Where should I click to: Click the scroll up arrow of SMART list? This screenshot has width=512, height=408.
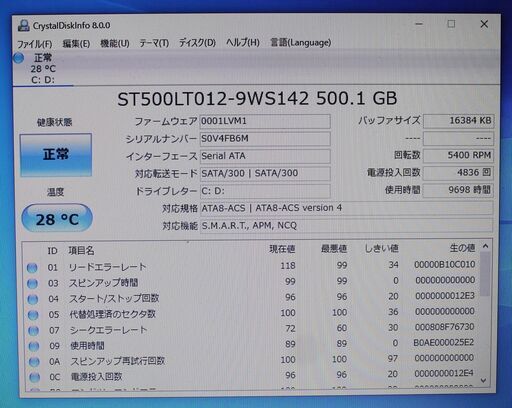coord(485,247)
